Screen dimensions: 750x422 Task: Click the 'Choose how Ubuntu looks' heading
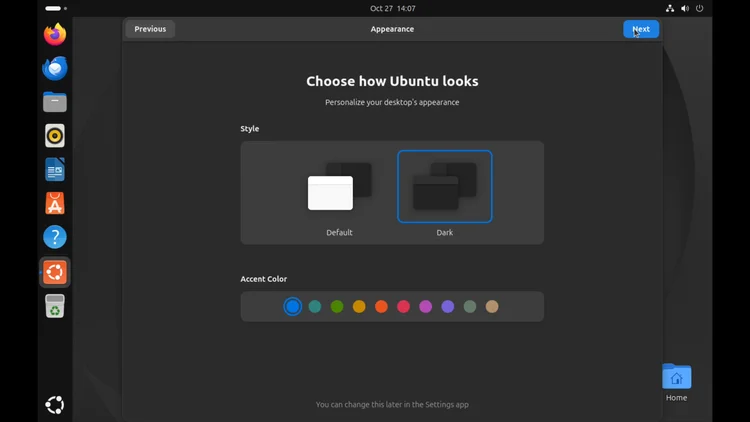pyautogui.click(x=392, y=81)
